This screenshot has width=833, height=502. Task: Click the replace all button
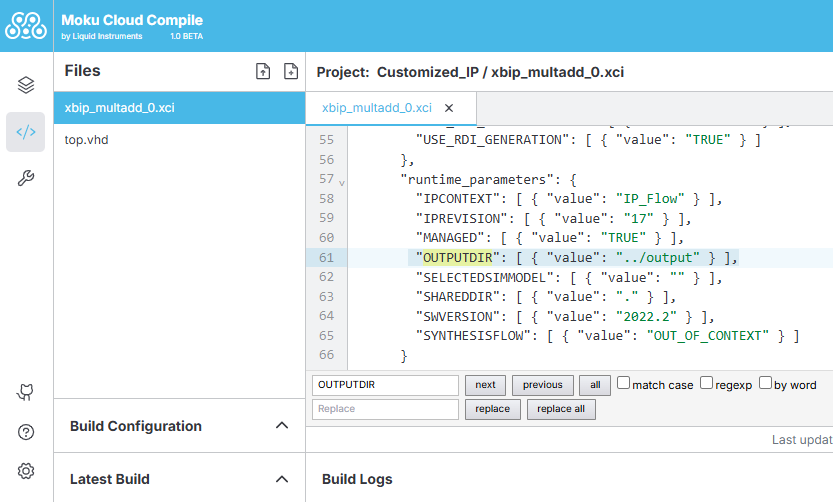click(x=561, y=409)
